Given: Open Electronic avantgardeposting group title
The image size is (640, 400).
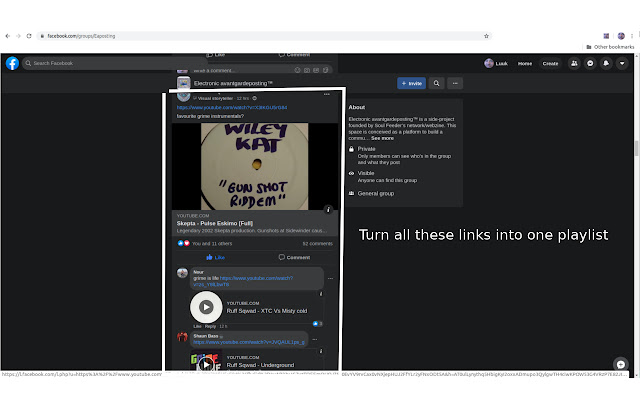Looking at the screenshot, I should (233, 83).
